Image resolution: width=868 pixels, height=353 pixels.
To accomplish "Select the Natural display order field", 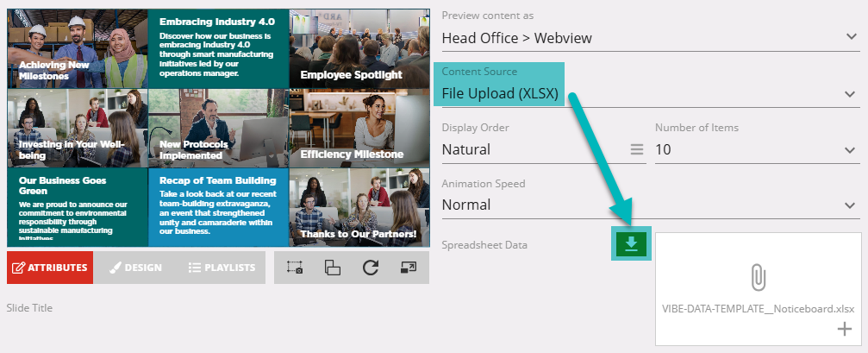I will (x=544, y=149).
